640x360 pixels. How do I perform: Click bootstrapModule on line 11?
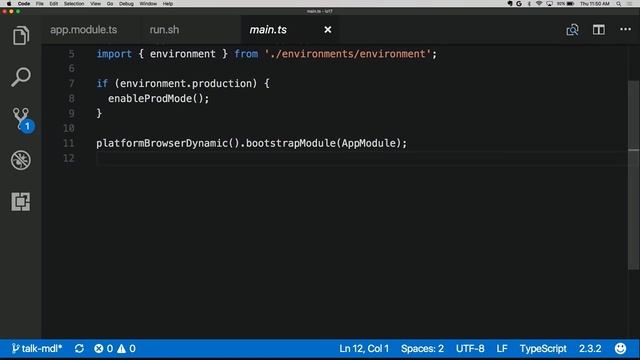291,143
